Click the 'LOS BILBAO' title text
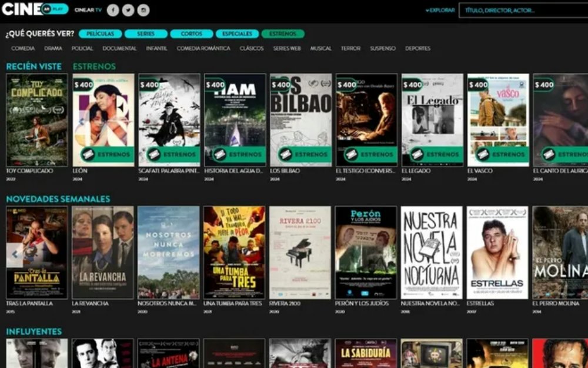 [x=285, y=171]
